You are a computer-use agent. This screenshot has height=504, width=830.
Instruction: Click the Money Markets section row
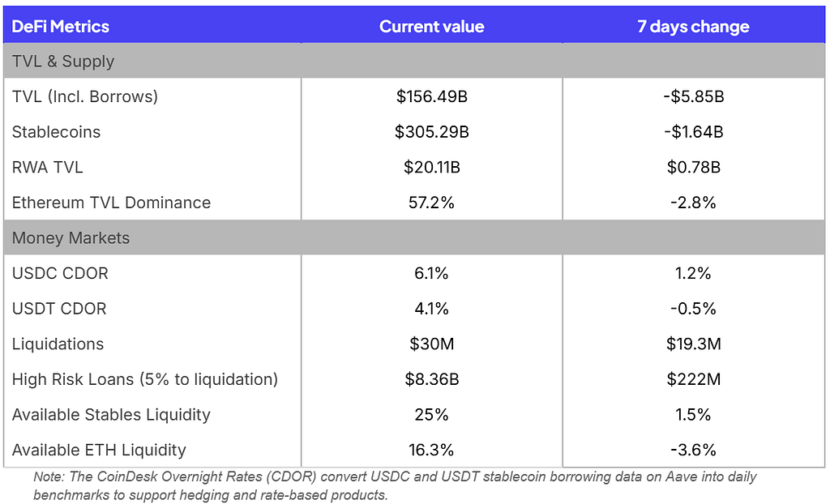[414, 237]
